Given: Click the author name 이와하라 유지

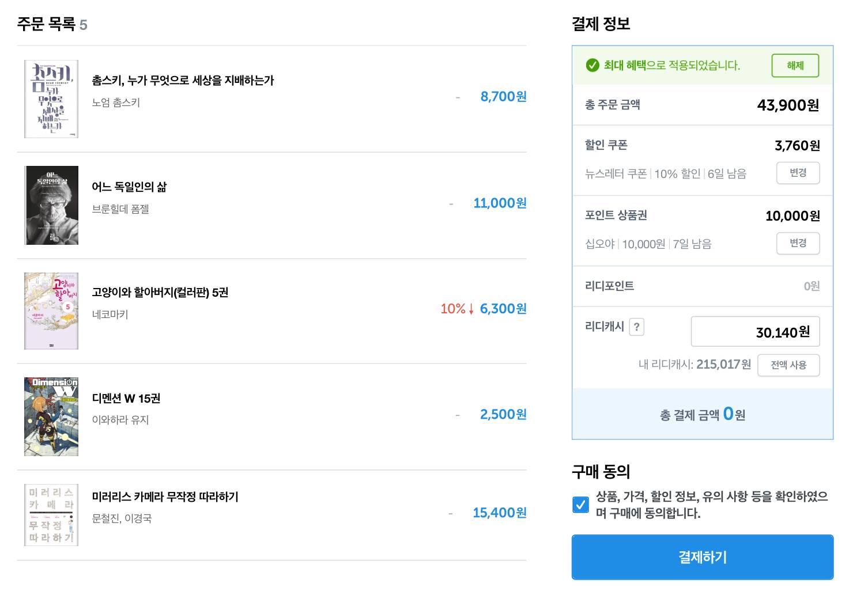Looking at the screenshot, I should (120, 420).
